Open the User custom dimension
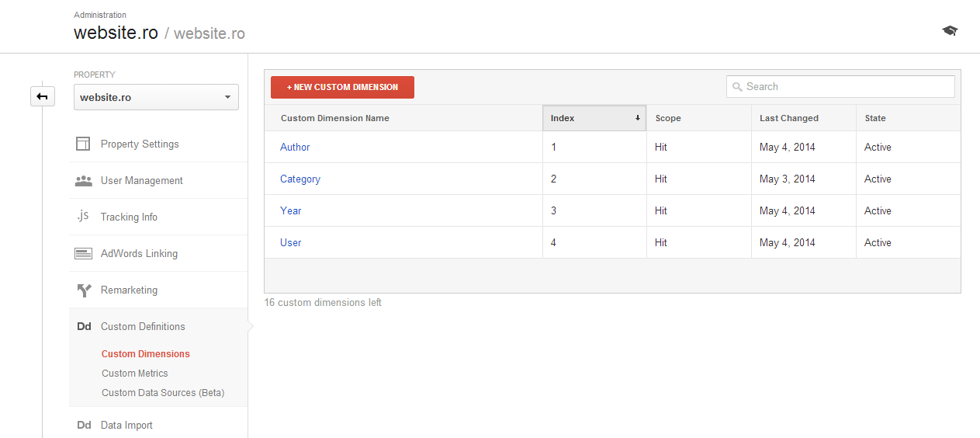 click(291, 242)
